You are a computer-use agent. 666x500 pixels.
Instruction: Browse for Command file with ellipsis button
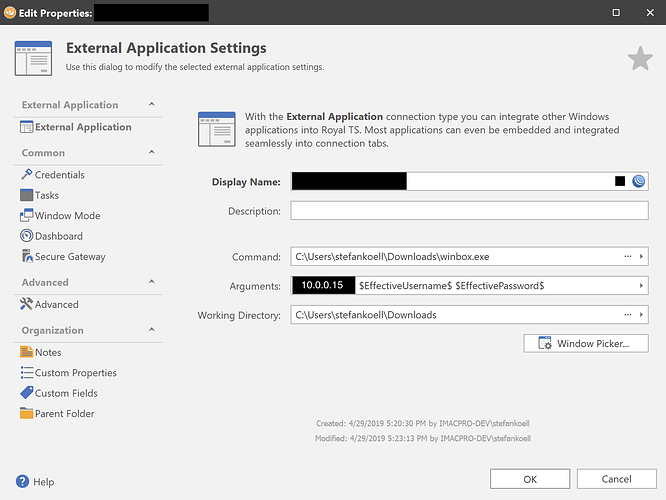628,257
